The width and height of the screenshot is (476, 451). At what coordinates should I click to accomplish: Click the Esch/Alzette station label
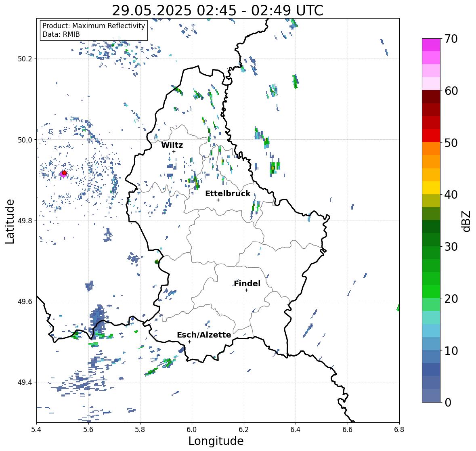click(204, 335)
